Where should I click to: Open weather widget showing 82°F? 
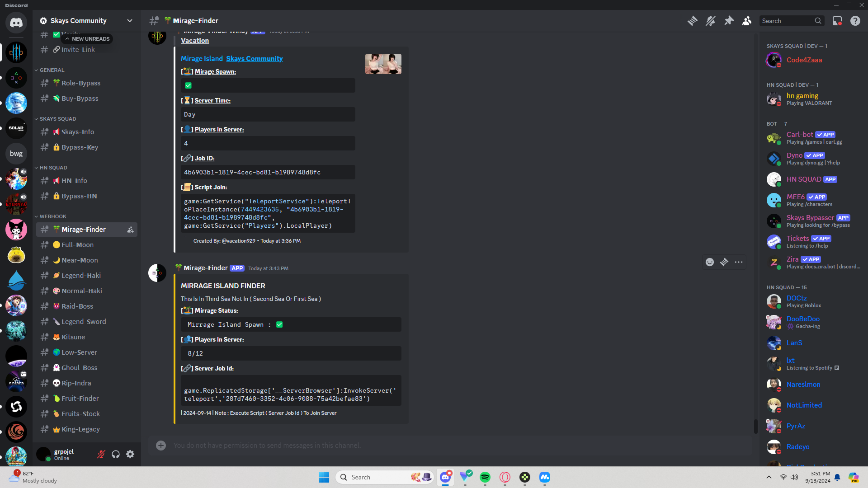pos(34,477)
